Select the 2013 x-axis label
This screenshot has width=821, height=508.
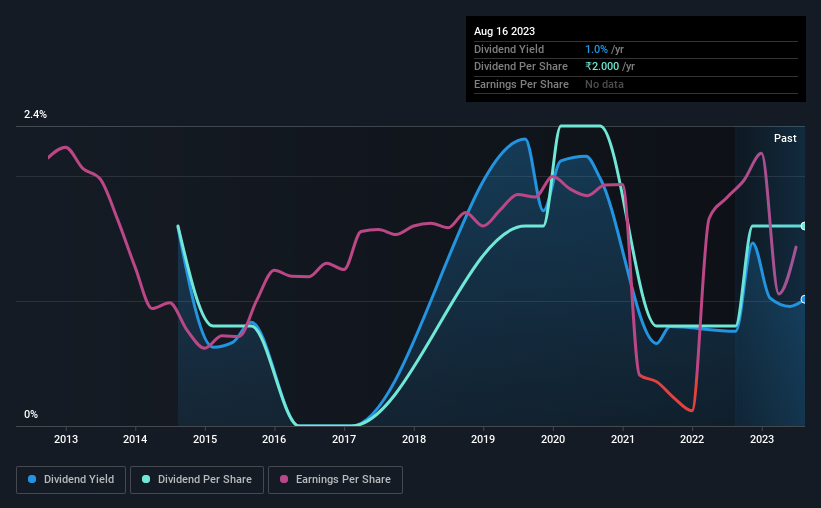click(66, 439)
